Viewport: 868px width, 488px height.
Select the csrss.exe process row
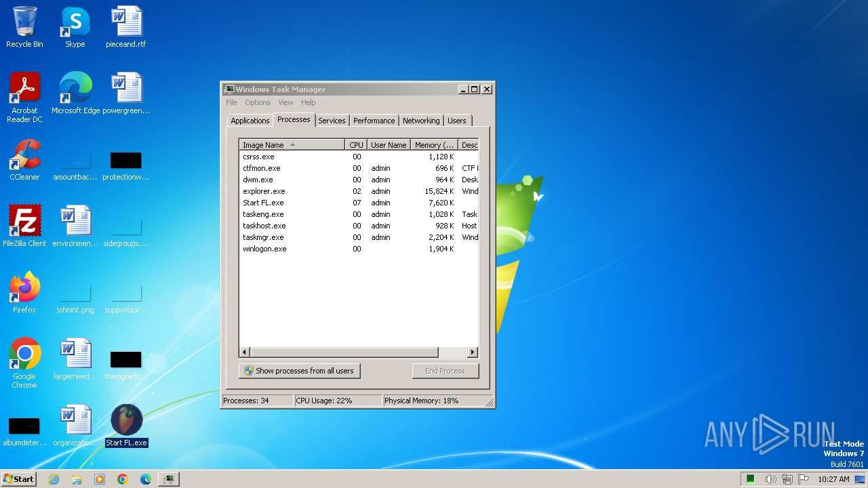coord(359,157)
